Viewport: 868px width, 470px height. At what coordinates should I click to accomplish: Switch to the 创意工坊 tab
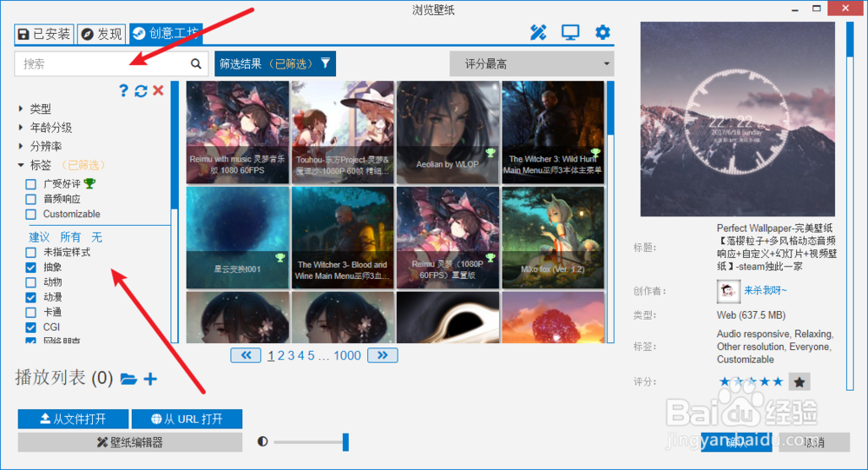(x=166, y=34)
